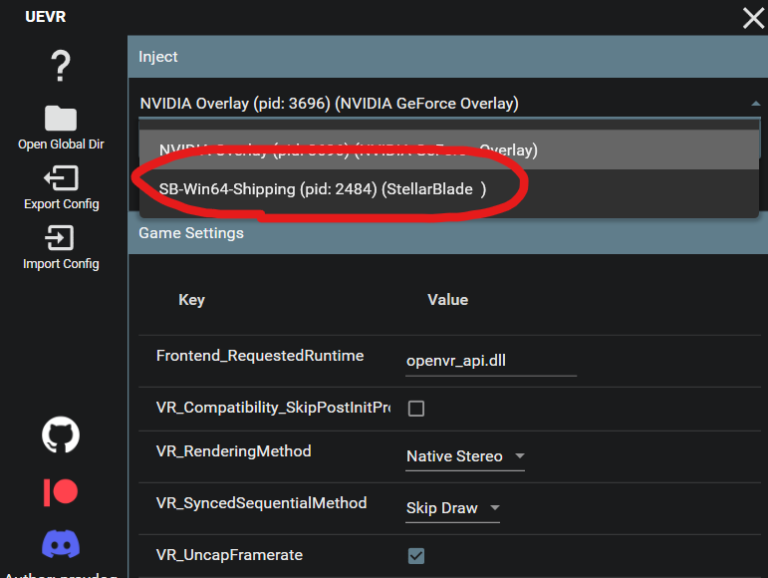Open the VR_RenderingMethod Native Stereo dropdown
768x578 pixels.
(465, 457)
